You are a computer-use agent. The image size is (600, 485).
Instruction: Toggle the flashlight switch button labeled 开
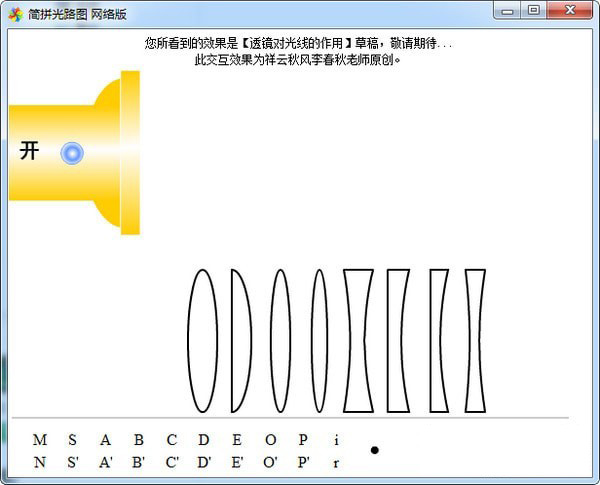pos(72,153)
